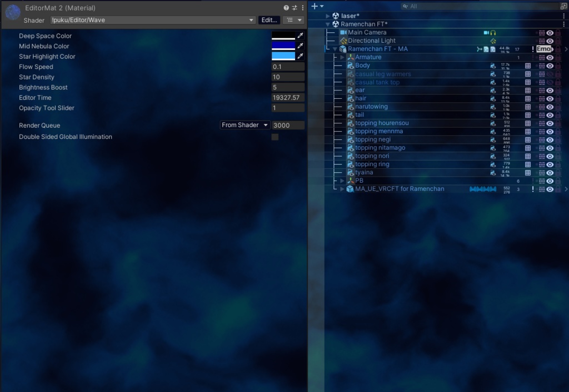Open the context menu dots on laser scene
The width and height of the screenshot is (569, 392).
coord(565,16)
